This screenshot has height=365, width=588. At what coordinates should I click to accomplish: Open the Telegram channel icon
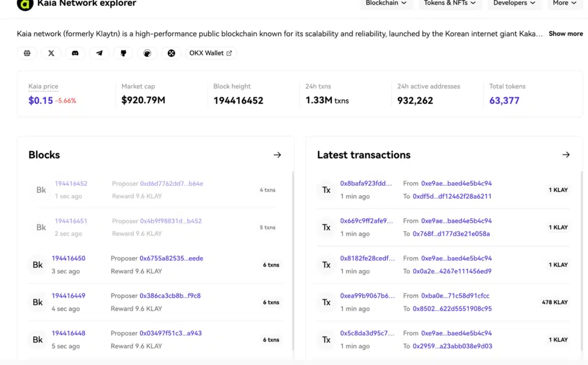[99, 53]
